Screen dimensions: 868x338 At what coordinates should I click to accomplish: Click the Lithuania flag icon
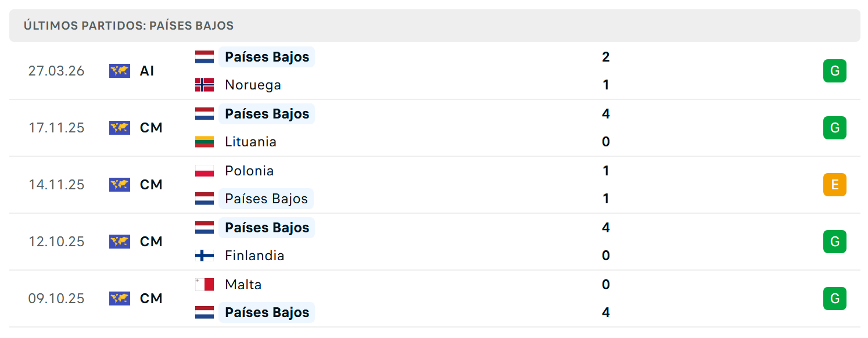click(205, 142)
